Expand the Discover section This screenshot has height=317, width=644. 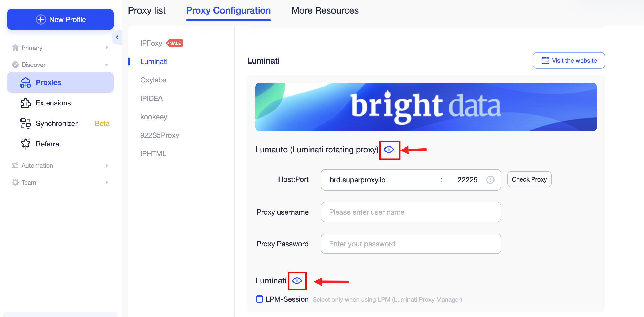107,65
